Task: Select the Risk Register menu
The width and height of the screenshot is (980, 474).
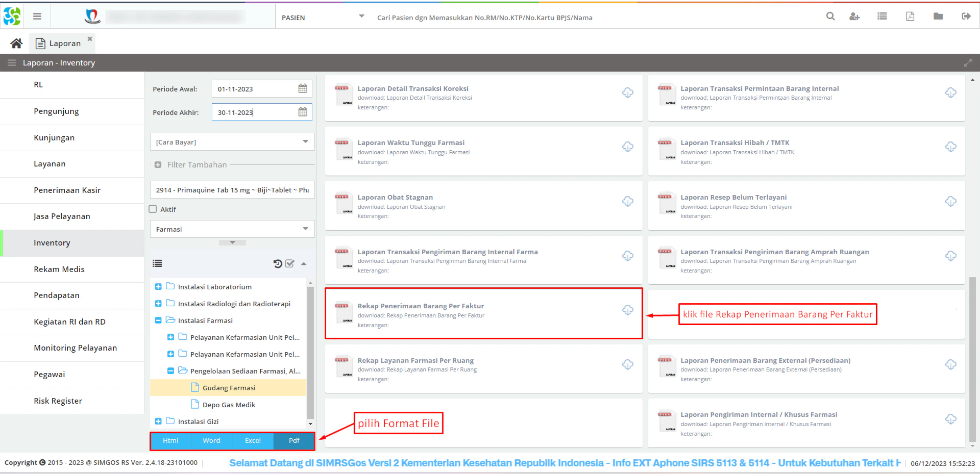Action: (x=72, y=401)
